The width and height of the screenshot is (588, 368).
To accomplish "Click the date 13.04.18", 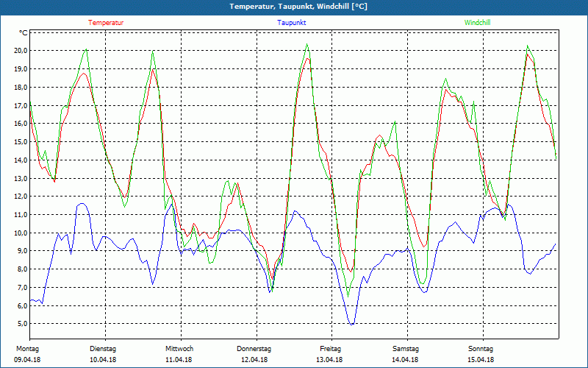I will coord(329,360).
